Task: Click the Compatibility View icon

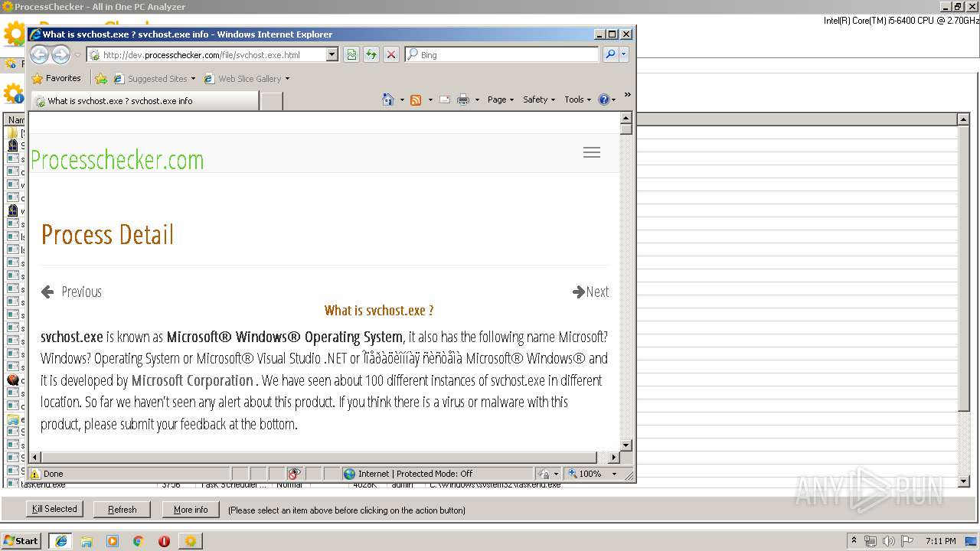Action: click(x=351, y=54)
